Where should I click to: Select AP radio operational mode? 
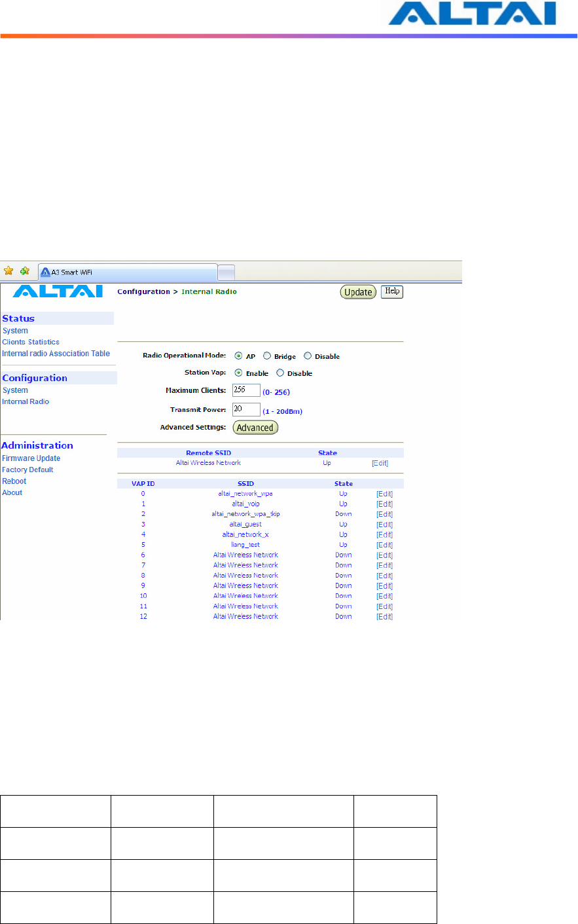click(238, 356)
